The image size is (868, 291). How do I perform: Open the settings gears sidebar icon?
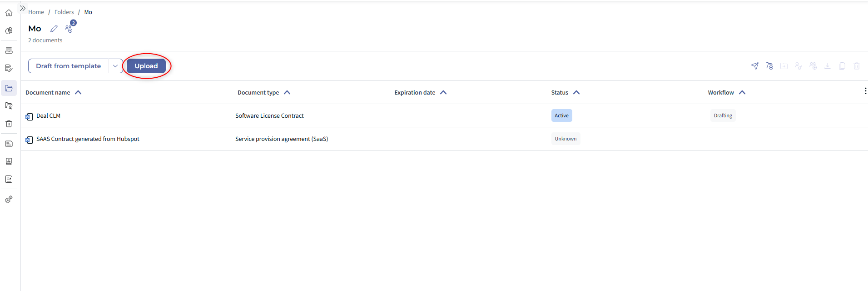pyautogui.click(x=9, y=199)
